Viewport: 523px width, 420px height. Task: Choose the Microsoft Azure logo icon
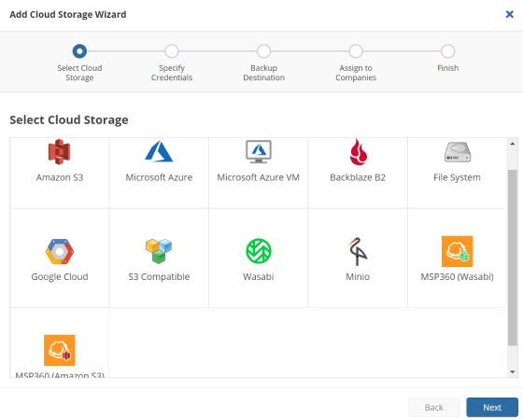[159, 151]
